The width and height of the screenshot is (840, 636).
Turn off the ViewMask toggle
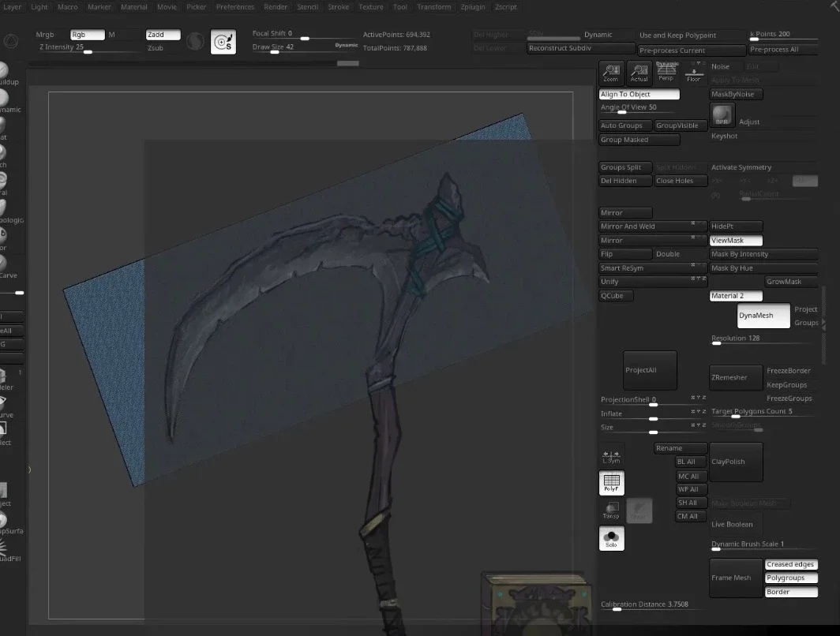pos(736,241)
